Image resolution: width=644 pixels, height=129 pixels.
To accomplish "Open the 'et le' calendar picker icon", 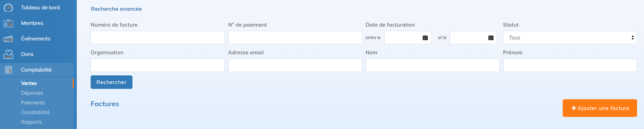I will pos(491,38).
